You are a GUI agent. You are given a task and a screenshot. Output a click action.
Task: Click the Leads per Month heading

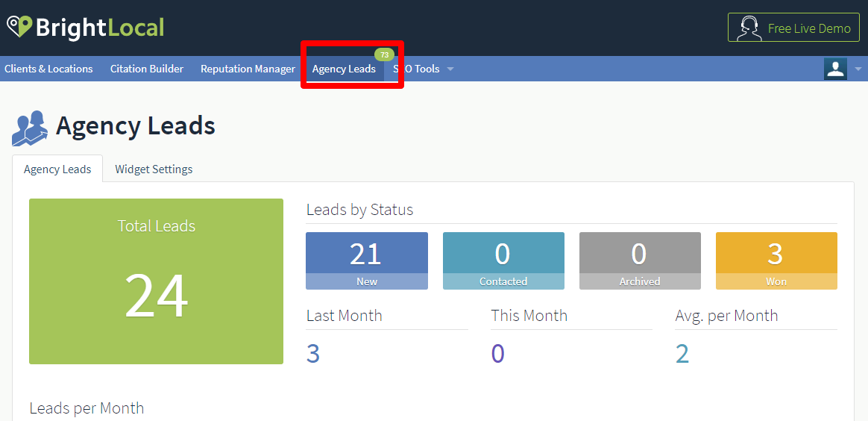pos(87,408)
